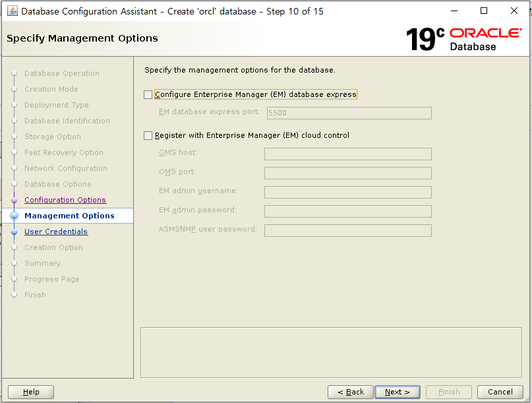Click the EM admin username field
Image resolution: width=532 pixels, height=403 pixels.
click(348, 192)
